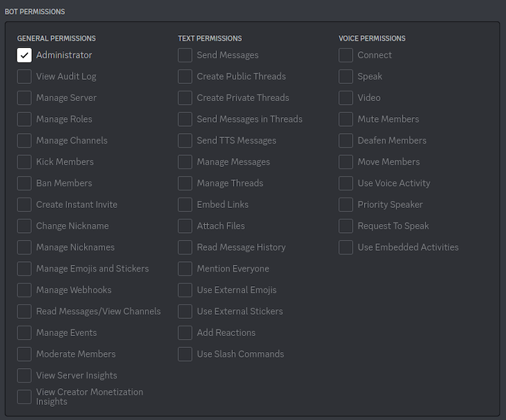
Task: Tick the Manage Webhooks checkbox
Action: click(x=24, y=290)
